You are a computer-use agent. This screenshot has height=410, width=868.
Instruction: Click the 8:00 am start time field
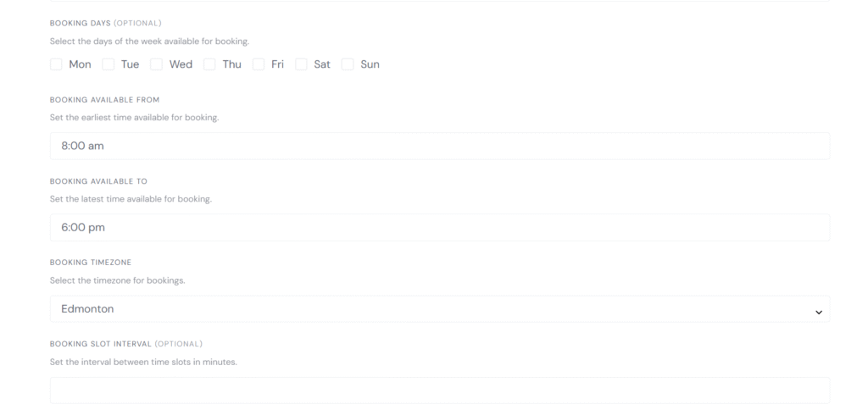[439, 146]
